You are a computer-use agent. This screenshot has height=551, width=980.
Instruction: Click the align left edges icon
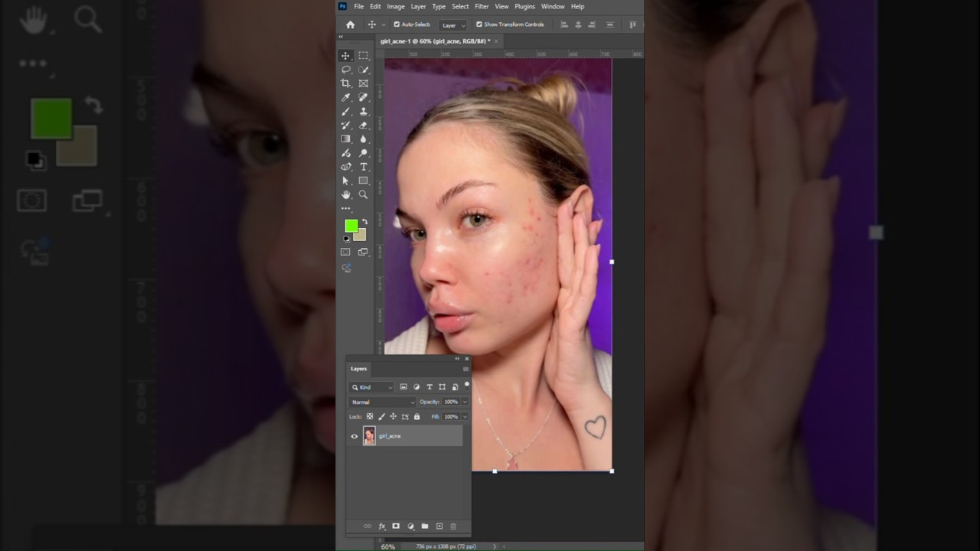coord(564,24)
